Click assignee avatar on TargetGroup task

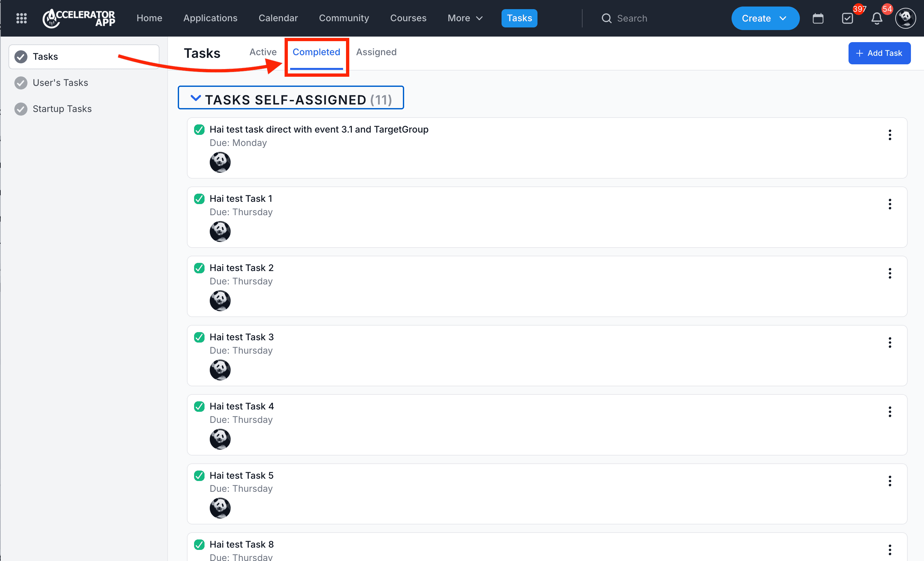tap(220, 162)
